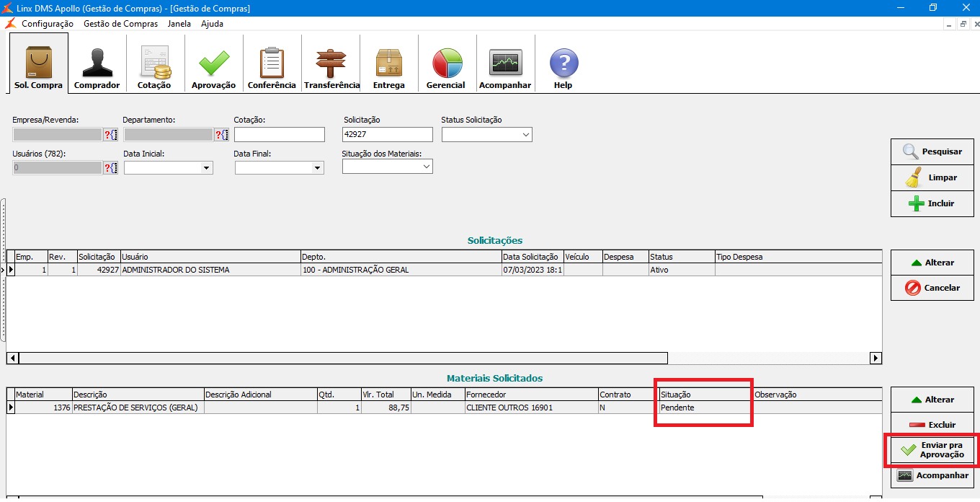980x502 pixels.
Task: Click the Excluir button
Action: pyautogui.click(x=932, y=425)
